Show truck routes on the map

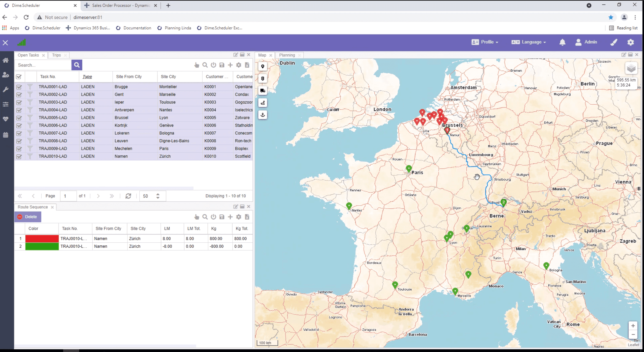[x=263, y=90]
